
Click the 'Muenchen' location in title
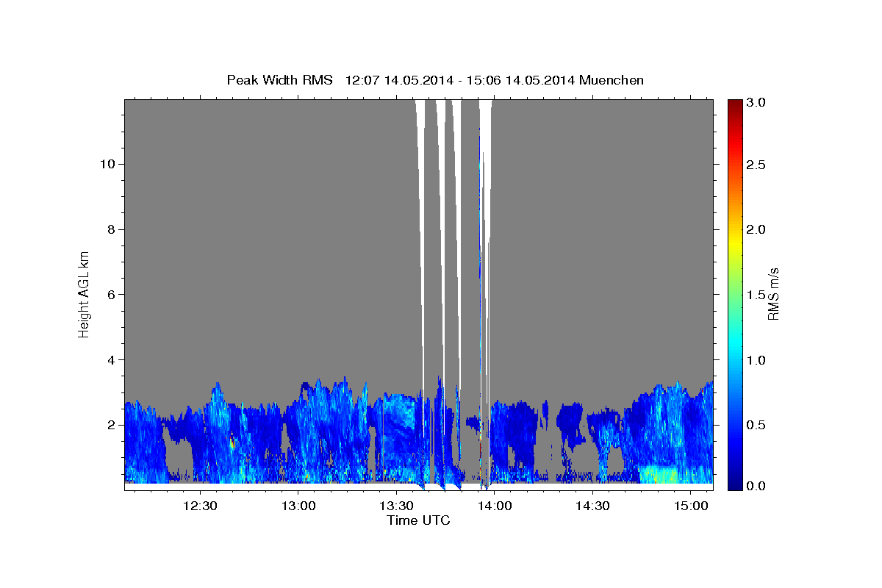[x=612, y=80]
